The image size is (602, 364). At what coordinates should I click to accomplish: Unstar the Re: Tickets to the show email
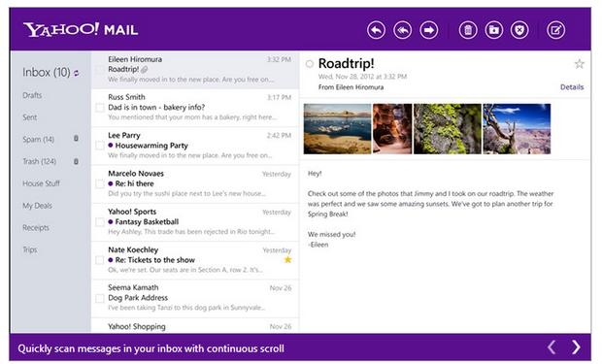coord(287,260)
